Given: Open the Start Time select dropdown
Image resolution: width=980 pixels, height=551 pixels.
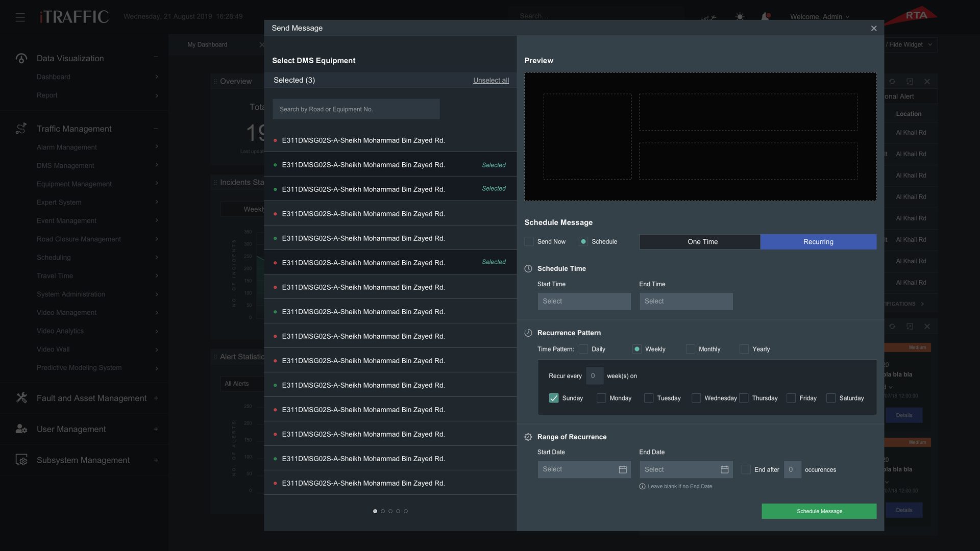Looking at the screenshot, I should (x=584, y=301).
